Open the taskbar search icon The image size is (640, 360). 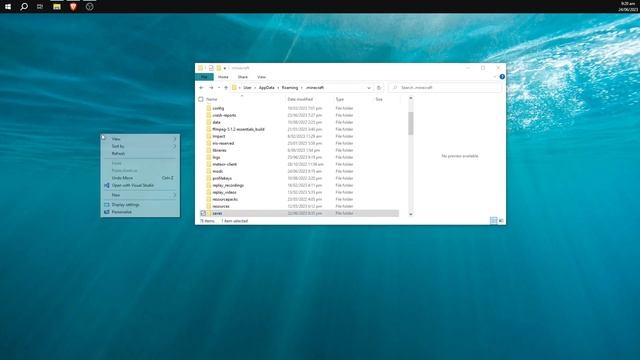[24, 7]
